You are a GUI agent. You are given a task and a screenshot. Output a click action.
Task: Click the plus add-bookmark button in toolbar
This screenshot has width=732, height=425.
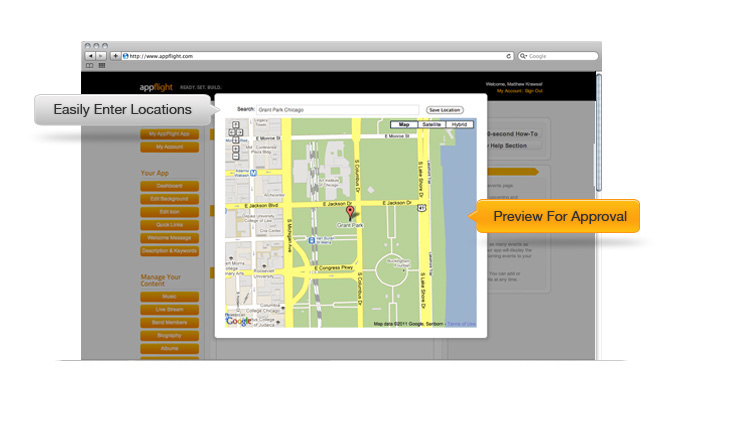tap(115, 56)
